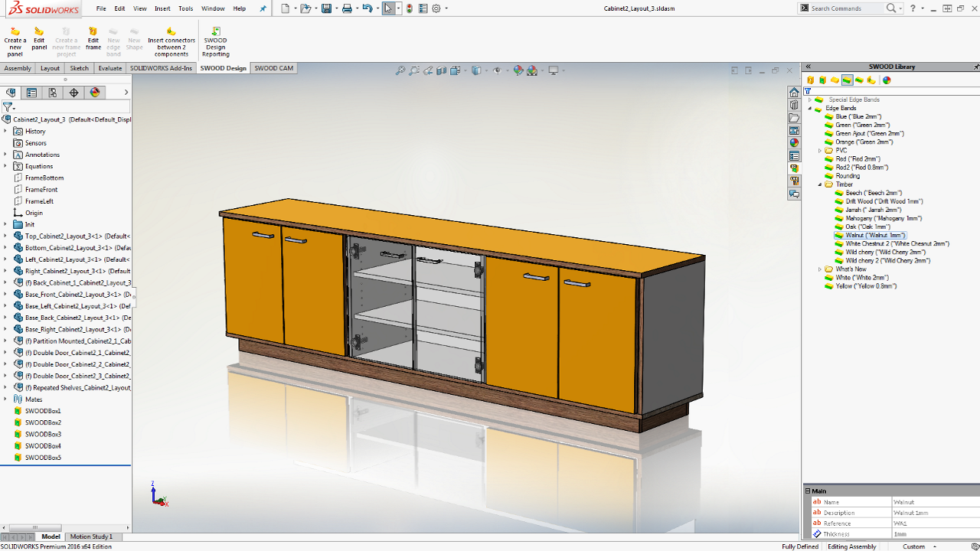This screenshot has height=551, width=980.
Task: Expand the Mates folder in the feature tree
Action: [5, 399]
